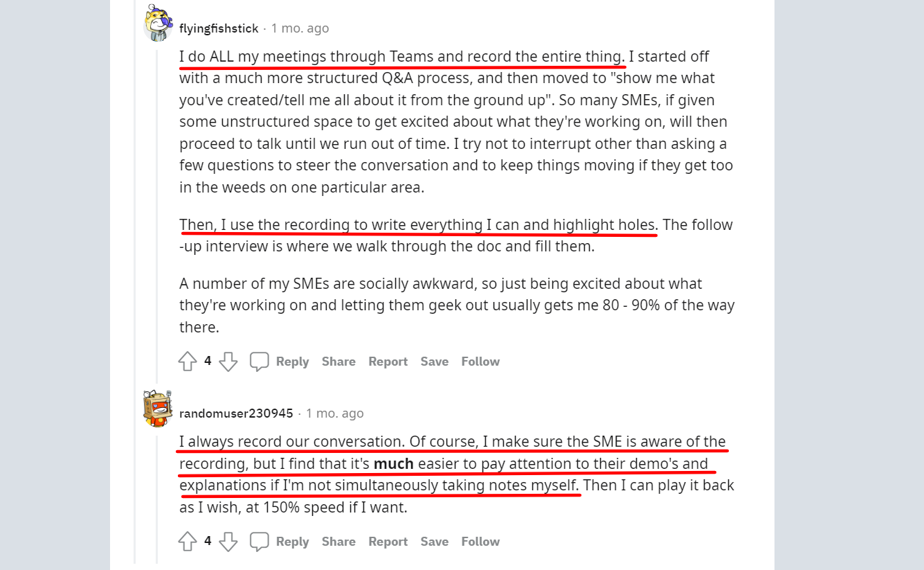Follow randomuser230945's comment thread
Screen dimensions: 924x570
(x=480, y=541)
